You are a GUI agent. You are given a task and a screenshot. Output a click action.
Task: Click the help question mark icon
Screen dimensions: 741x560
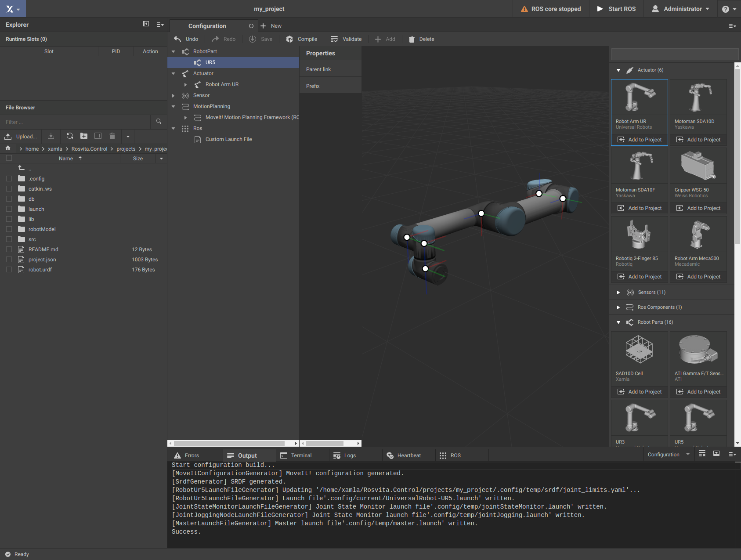726,9
